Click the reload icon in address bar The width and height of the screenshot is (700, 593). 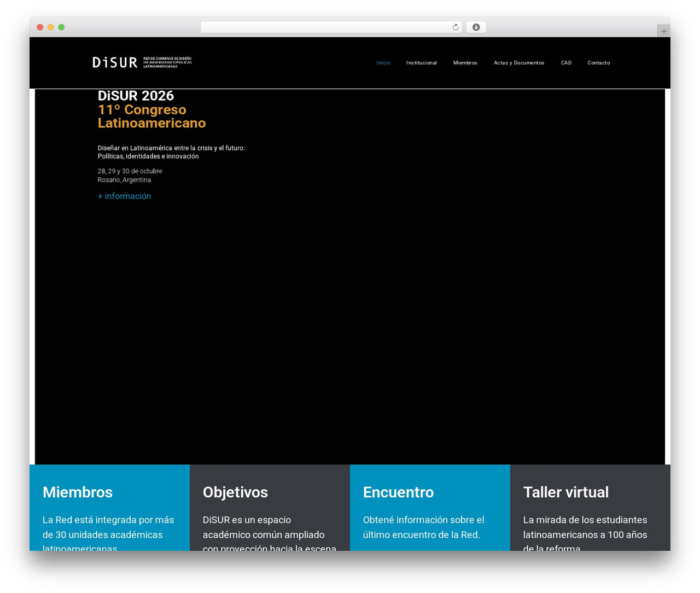(455, 27)
